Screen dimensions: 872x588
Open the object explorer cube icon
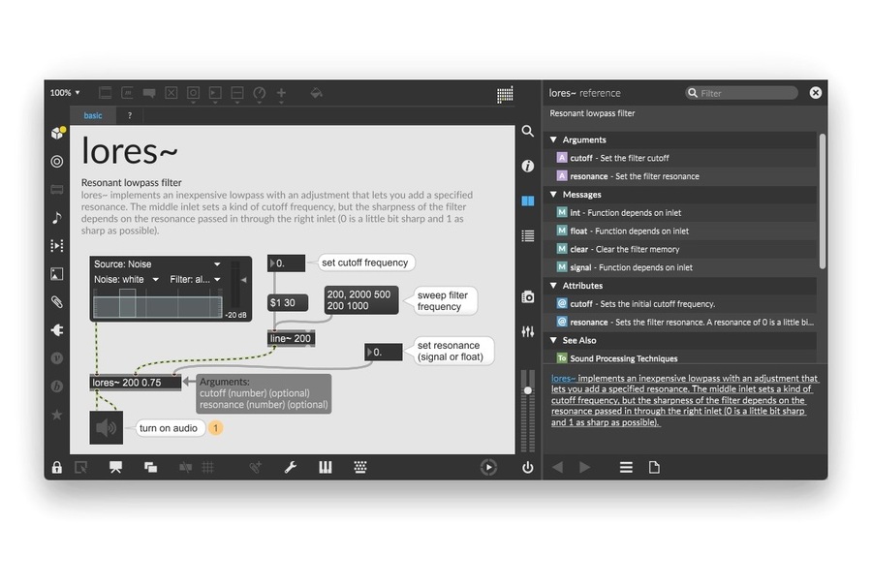pyautogui.click(x=57, y=133)
